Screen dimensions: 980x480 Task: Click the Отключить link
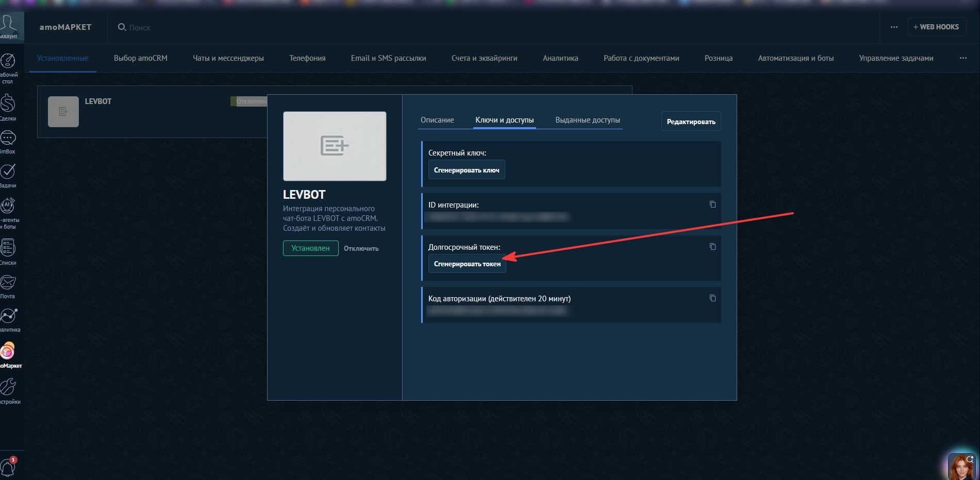coord(361,248)
